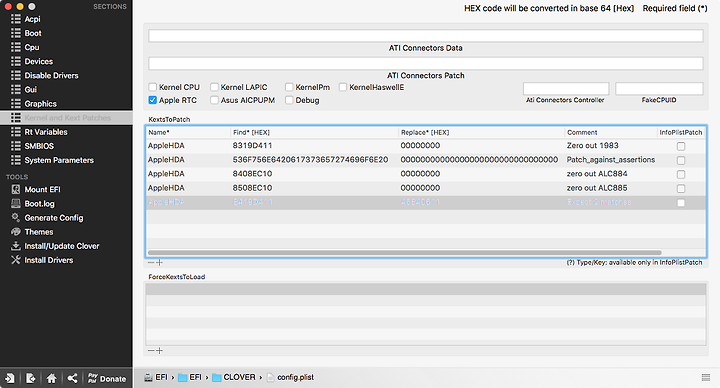This screenshot has width=720, height=388.
Task: Select Find value 8319D411
Action: [252, 146]
